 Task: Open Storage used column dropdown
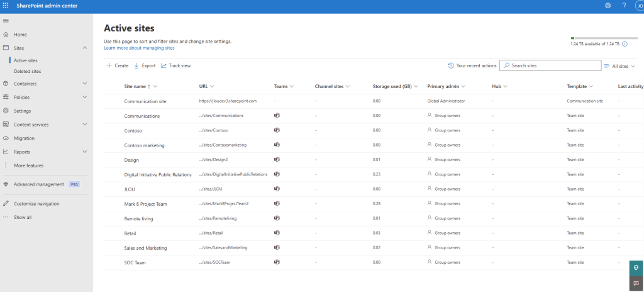(416, 86)
